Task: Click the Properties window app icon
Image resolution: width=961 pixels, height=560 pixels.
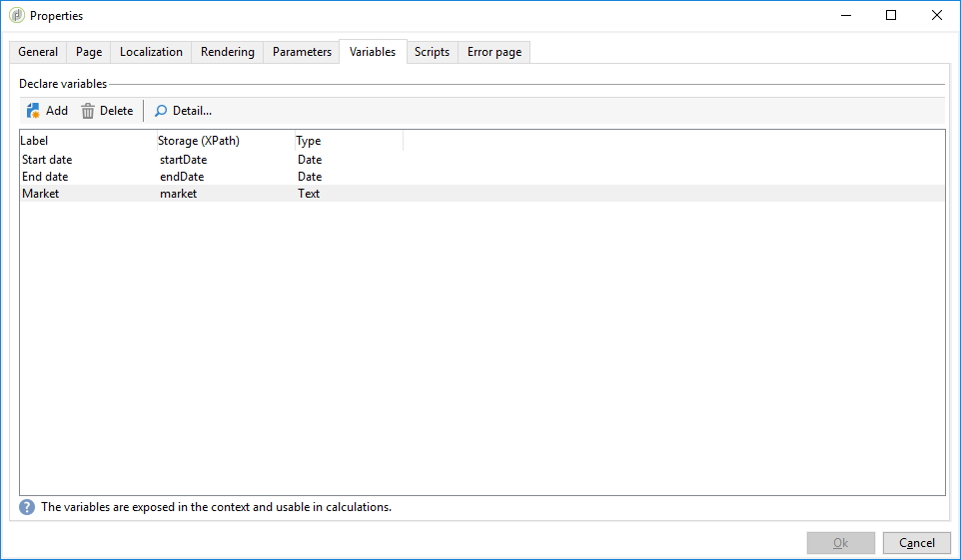Action: [x=16, y=16]
